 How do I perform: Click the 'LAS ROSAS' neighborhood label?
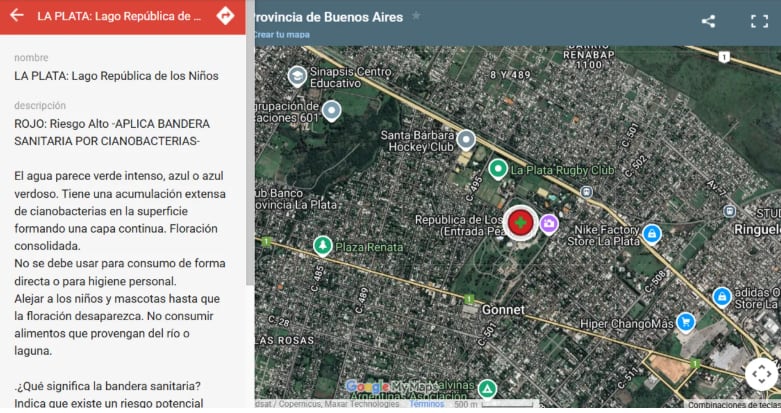point(285,341)
